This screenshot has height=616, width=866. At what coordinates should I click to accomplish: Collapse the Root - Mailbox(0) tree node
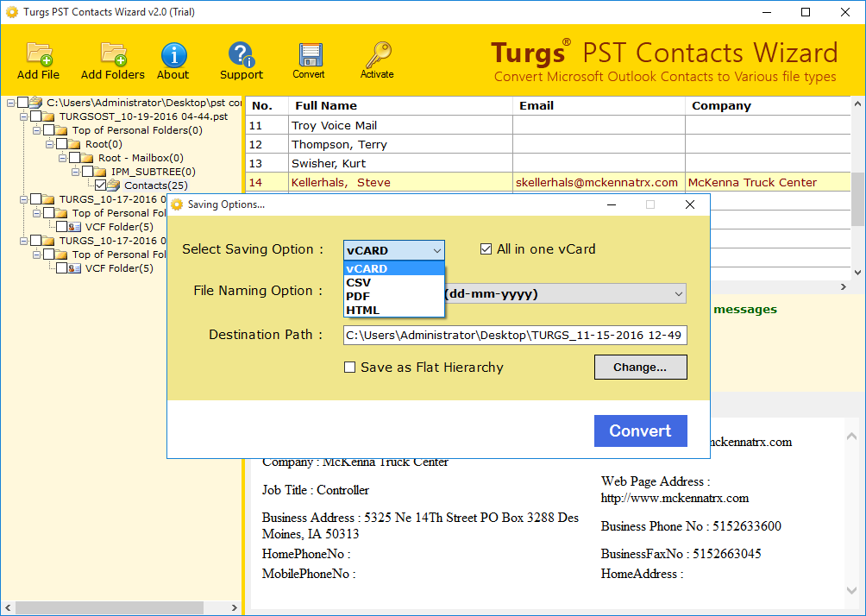(62, 158)
